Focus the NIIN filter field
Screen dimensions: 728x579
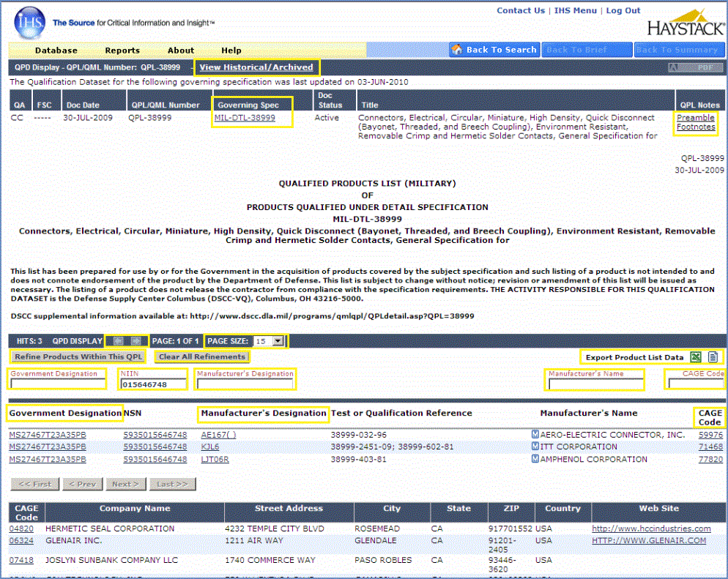click(153, 384)
